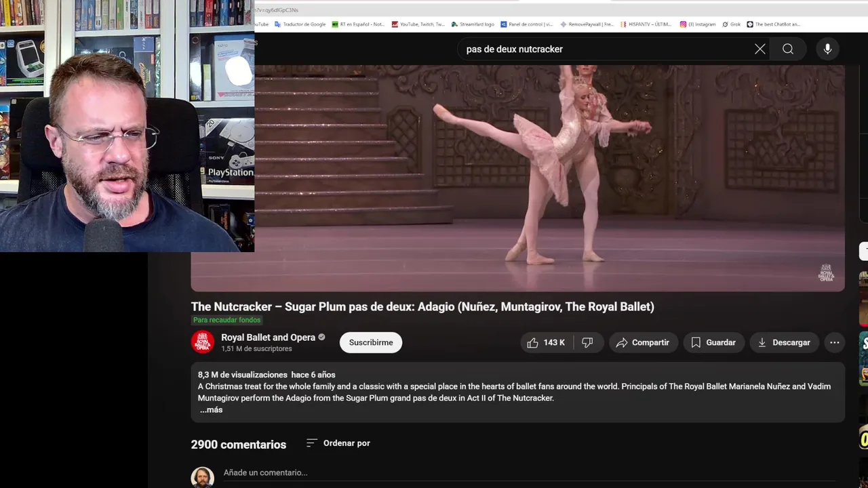
Task: Open the YouTube, Twitch bookmark
Action: coord(418,24)
